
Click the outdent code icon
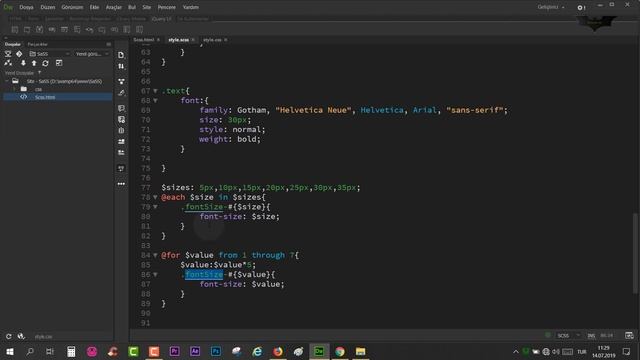(x=121, y=153)
